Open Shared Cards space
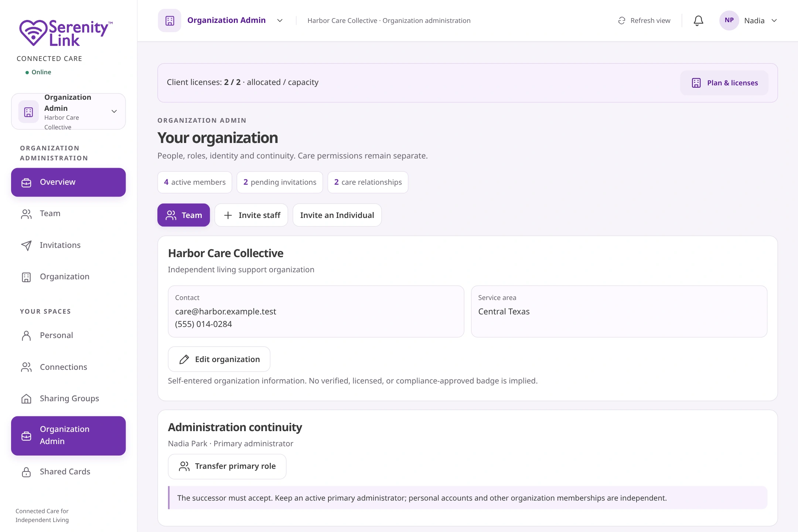This screenshot has width=798, height=532. coord(68,472)
